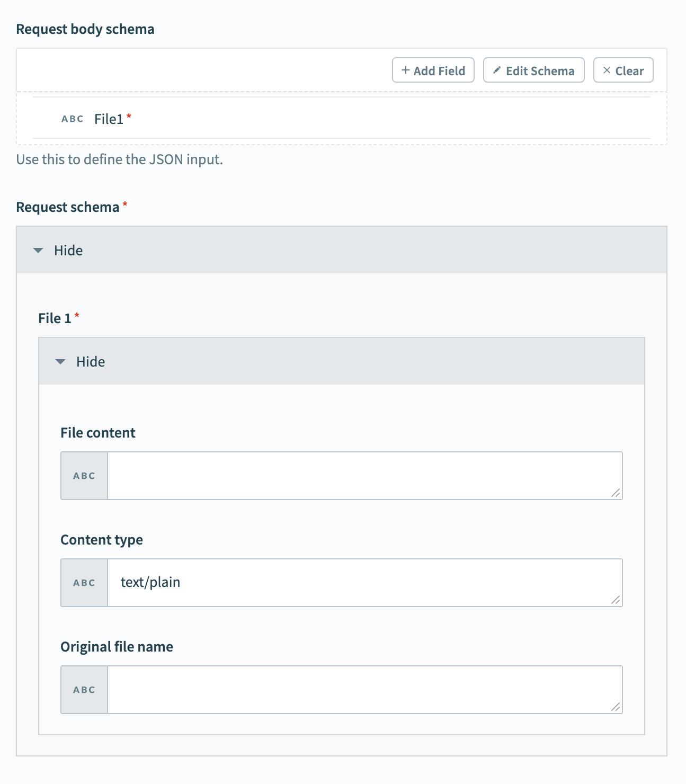Click the ABC badge of File content
The image size is (686, 784).
[x=84, y=476]
